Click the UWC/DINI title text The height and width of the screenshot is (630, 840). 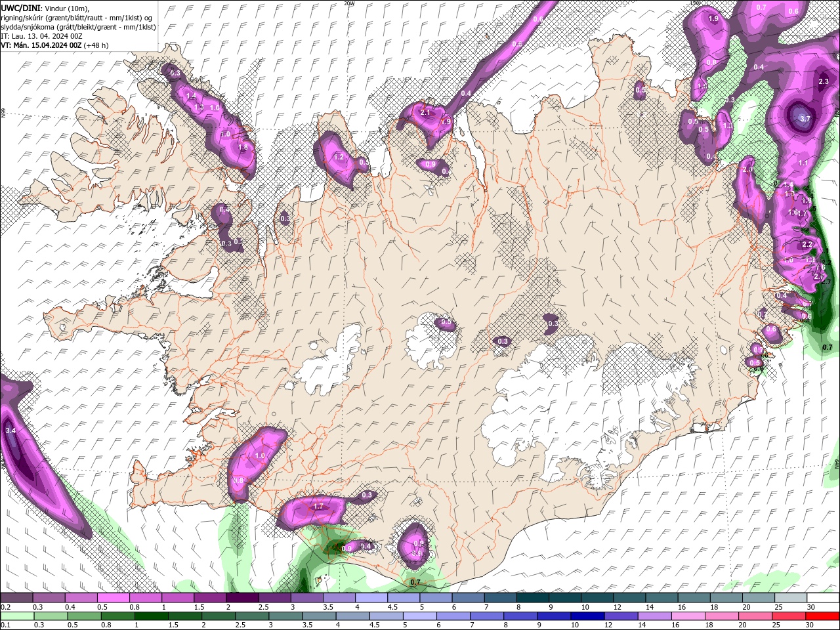tap(20, 7)
